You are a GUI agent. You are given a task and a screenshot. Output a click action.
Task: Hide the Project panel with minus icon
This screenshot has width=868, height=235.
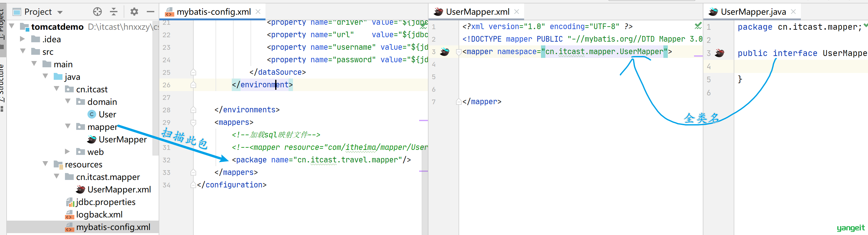(x=150, y=12)
